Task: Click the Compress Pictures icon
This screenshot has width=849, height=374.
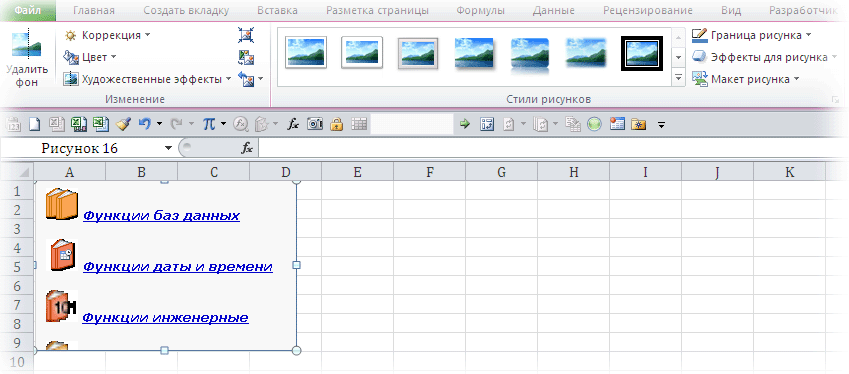Action: (246, 35)
